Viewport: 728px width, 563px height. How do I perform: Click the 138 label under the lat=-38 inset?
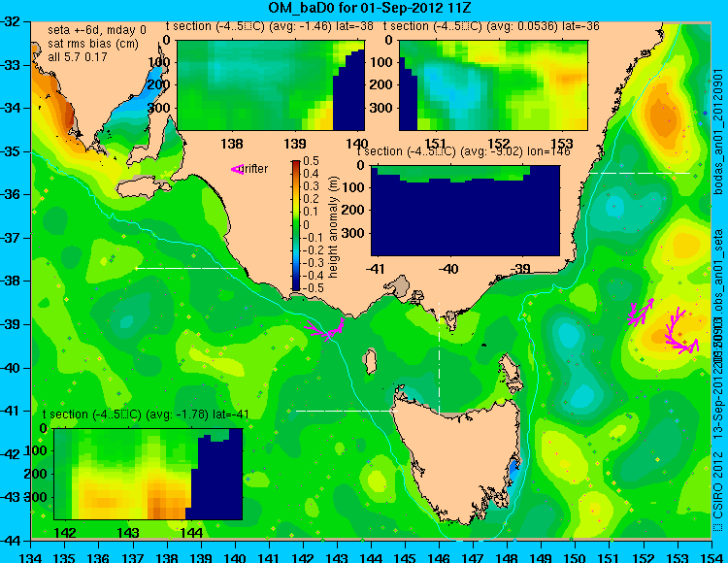click(232, 144)
